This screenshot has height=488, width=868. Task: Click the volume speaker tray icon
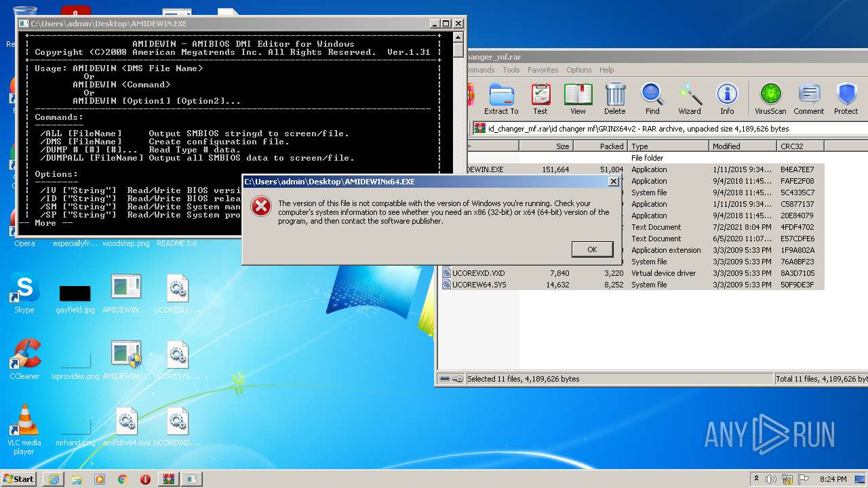coord(771,479)
